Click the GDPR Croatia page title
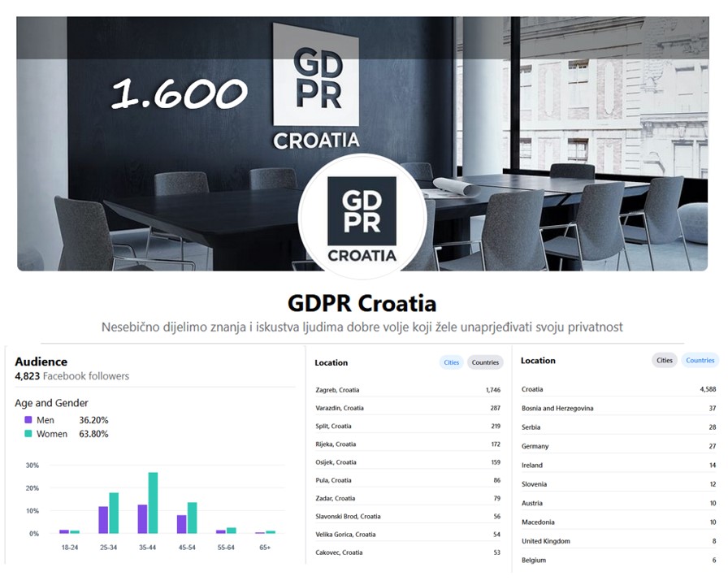 [362, 304]
